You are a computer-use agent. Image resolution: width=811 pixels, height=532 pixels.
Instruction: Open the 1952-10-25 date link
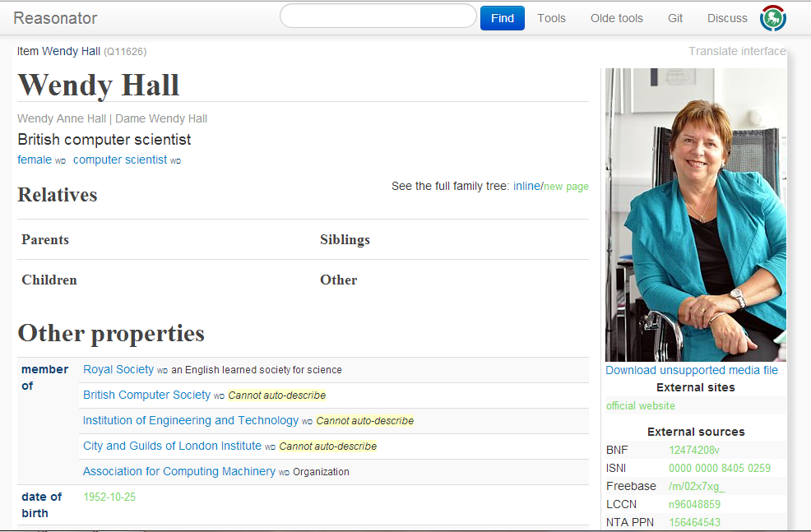tap(109, 497)
